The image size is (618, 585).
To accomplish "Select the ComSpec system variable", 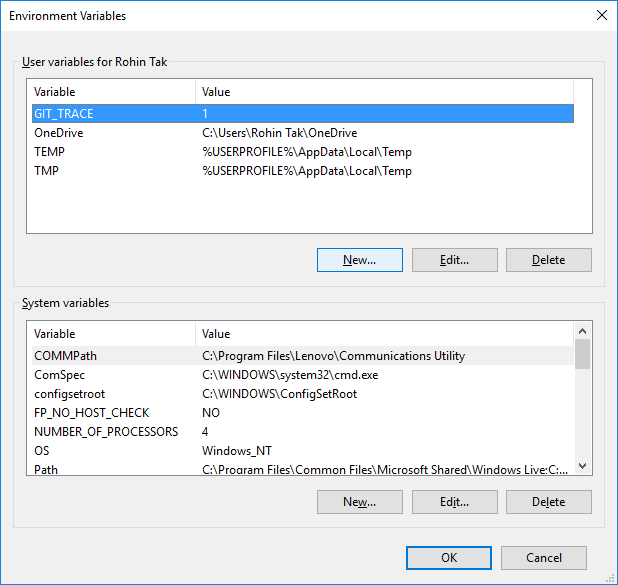I will click(x=303, y=375).
